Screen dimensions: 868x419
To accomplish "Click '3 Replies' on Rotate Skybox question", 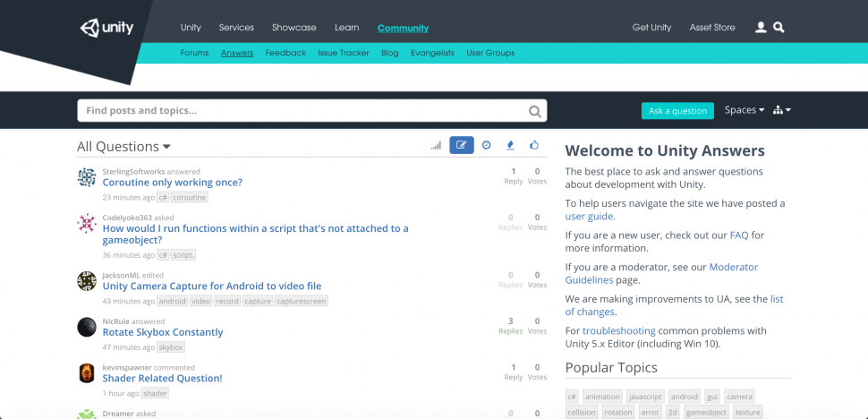I will [x=510, y=326].
